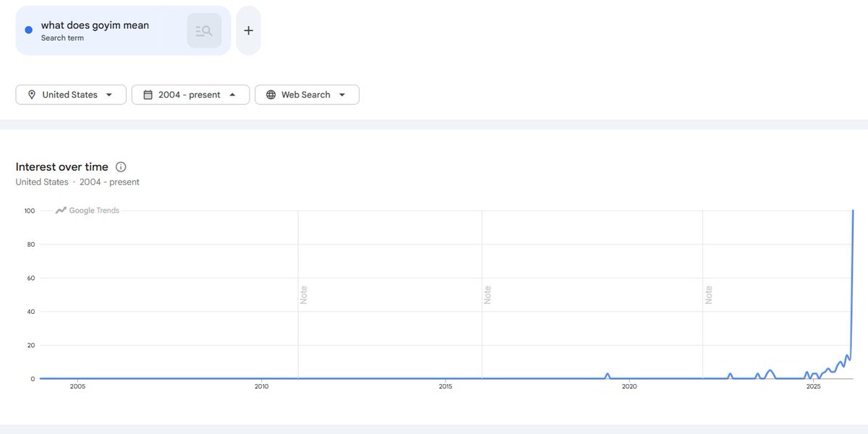The image size is (868, 434).
Task: Click the blue dot of the search term
Action: (x=28, y=30)
